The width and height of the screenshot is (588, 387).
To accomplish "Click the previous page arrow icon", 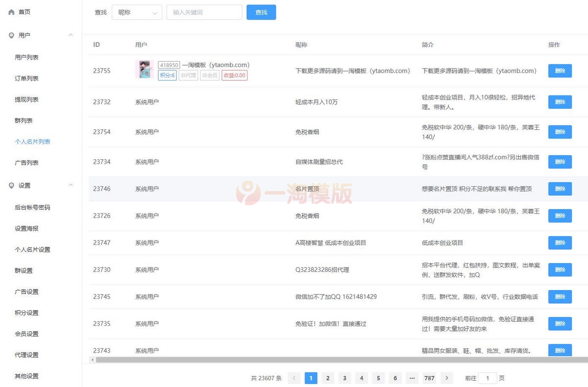I will [x=294, y=378].
